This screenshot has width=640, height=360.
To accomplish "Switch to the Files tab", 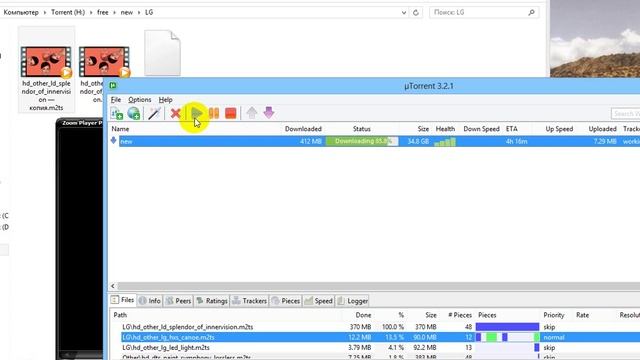I will coord(123,300).
